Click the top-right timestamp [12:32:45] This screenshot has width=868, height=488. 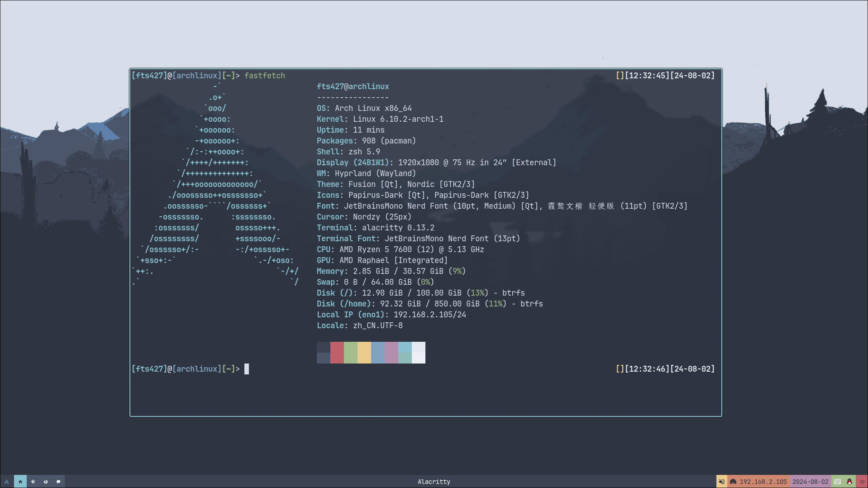(647, 76)
